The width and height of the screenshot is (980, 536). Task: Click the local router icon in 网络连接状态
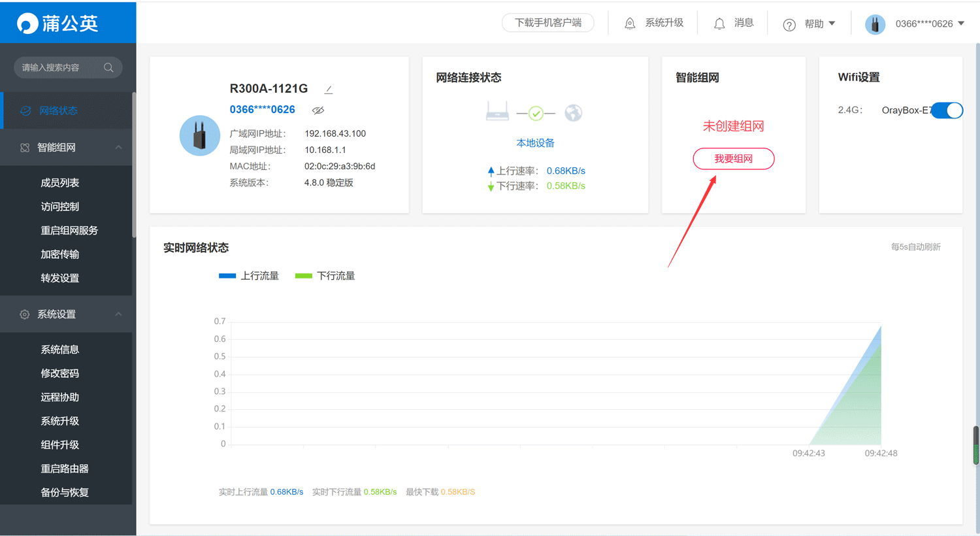[497, 112]
